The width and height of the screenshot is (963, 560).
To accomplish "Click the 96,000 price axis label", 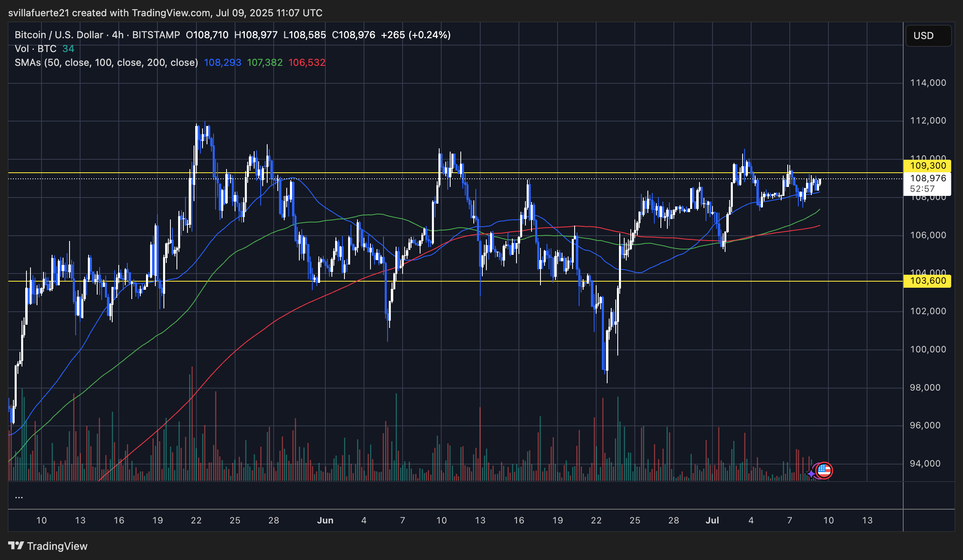I will tap(925, 425).
